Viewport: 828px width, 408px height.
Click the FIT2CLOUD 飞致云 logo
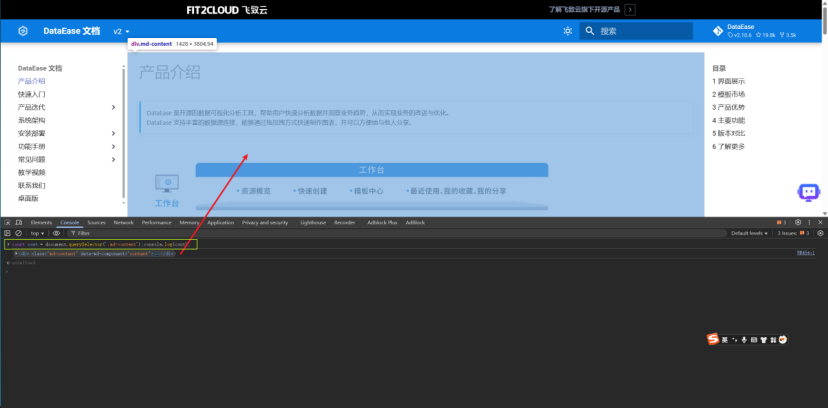(227, 10)
